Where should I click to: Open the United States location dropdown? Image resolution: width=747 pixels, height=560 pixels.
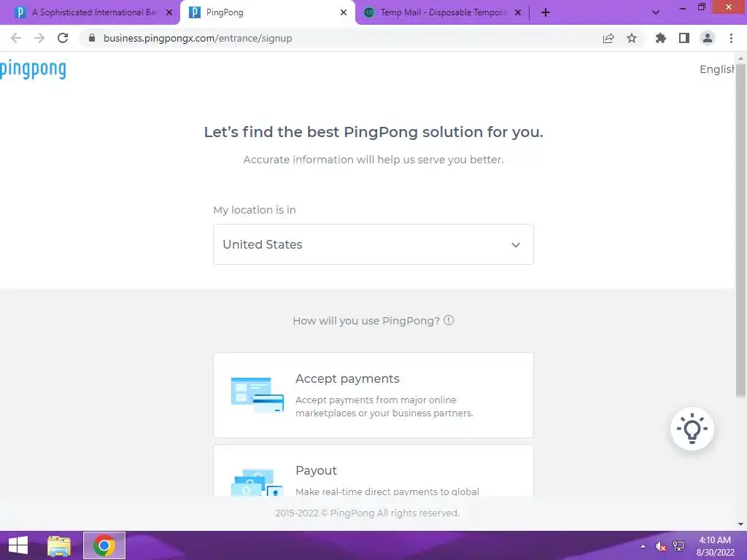point(373,244)
